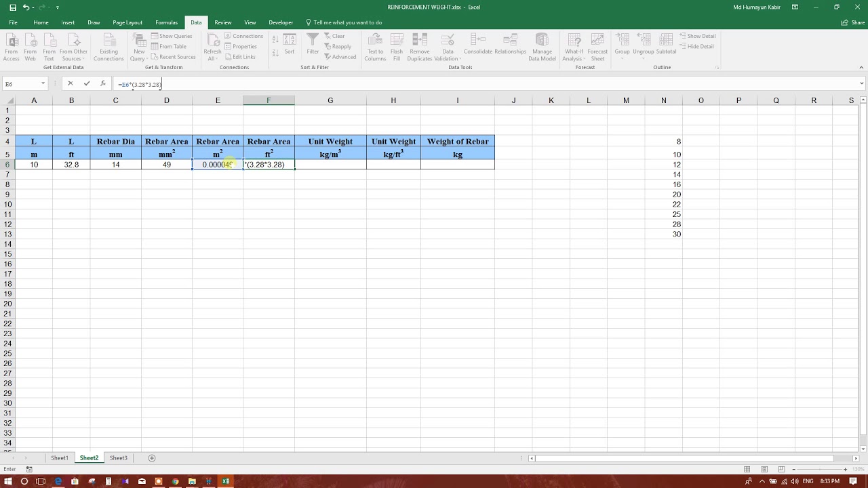Screen dimensions: 868x488
Task: Toggle Show Detail in the Outline group
Action: pyautogui.click(x=698, y=36)
